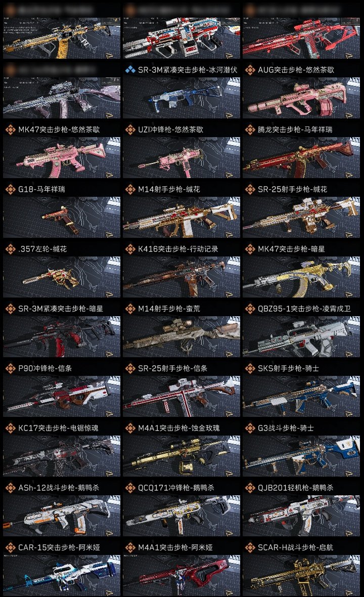
Task: Click the orange rarity icon next to AUG突击步枪-悠然茶歇
Action: coord(250,70)
